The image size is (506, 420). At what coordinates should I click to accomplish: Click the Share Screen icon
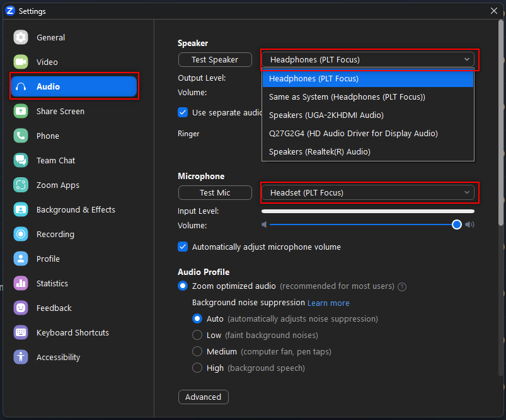click(x=21, y=111)
